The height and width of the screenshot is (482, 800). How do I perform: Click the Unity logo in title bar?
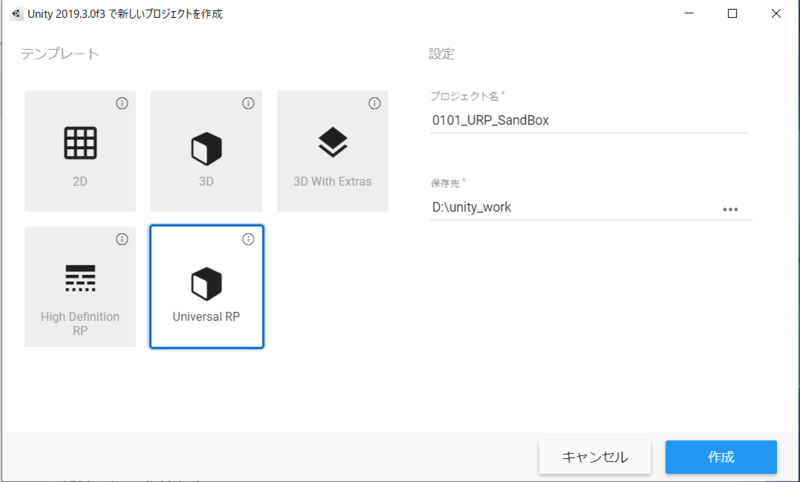[x=16, y=14]
